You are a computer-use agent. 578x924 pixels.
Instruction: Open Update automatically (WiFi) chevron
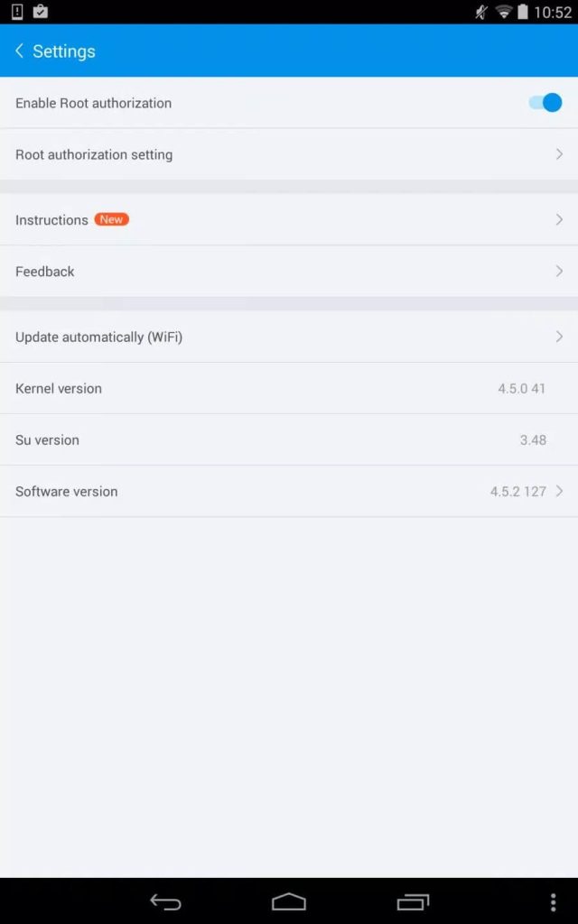pyautogui.click(x=558, y=337)
